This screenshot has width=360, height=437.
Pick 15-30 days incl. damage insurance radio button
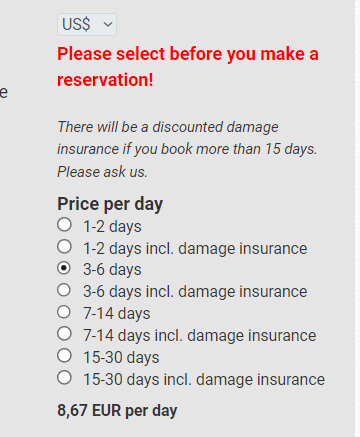point(64,378)
